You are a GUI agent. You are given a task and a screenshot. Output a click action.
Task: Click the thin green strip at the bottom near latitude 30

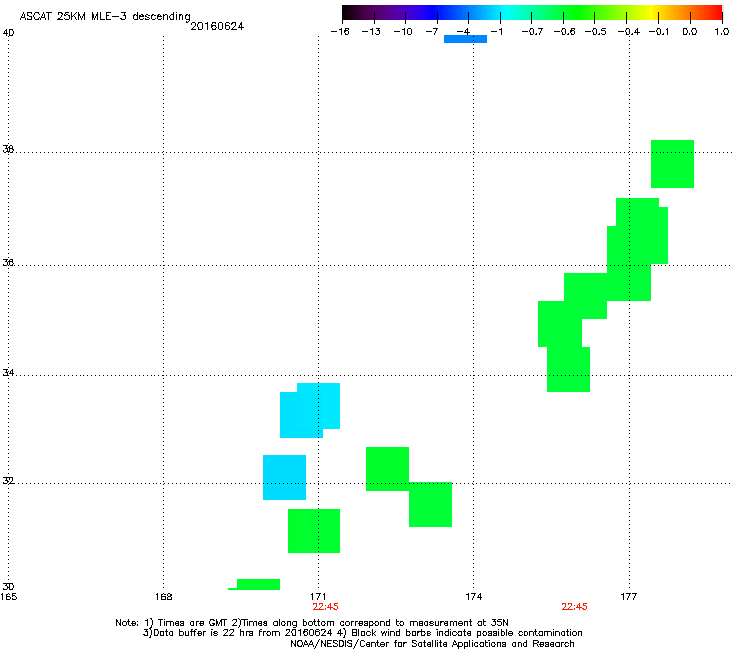[254, 584]
